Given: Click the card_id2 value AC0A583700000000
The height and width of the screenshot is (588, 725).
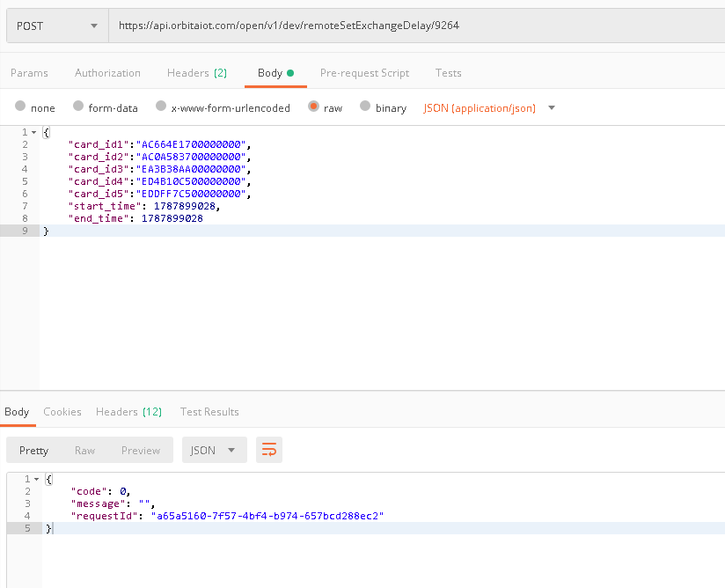Looking at the screenshot, I should 191,157.
